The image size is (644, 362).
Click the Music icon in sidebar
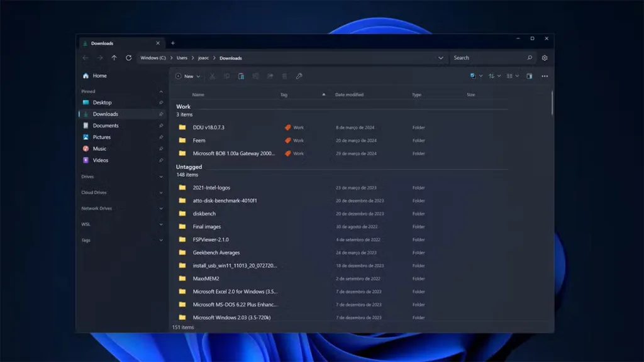86,148
